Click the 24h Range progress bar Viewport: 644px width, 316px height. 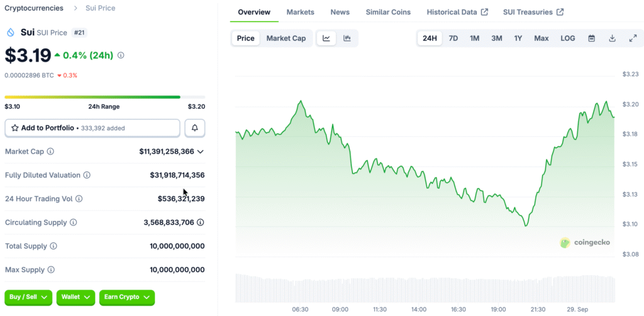[x=105, y=97]
